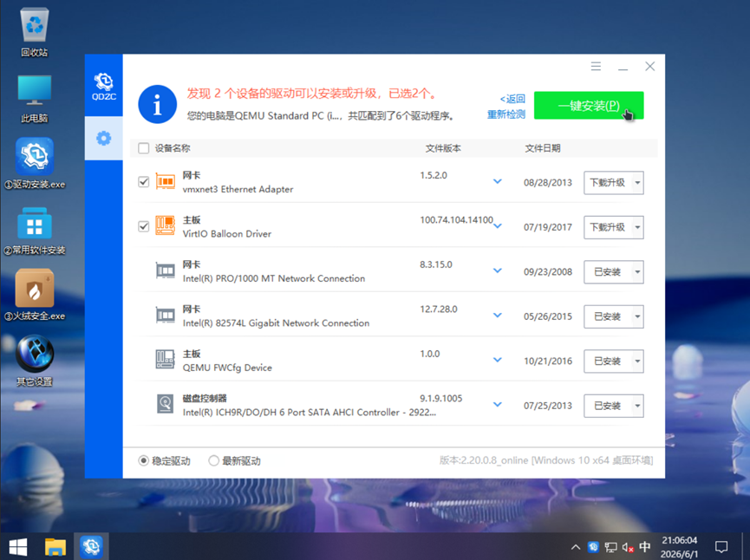The width and height of the screenshot is (750, 560).
Task: Uncheck the VirtIO Balloon Driver checkbox
Action: [x=143, y=226]
